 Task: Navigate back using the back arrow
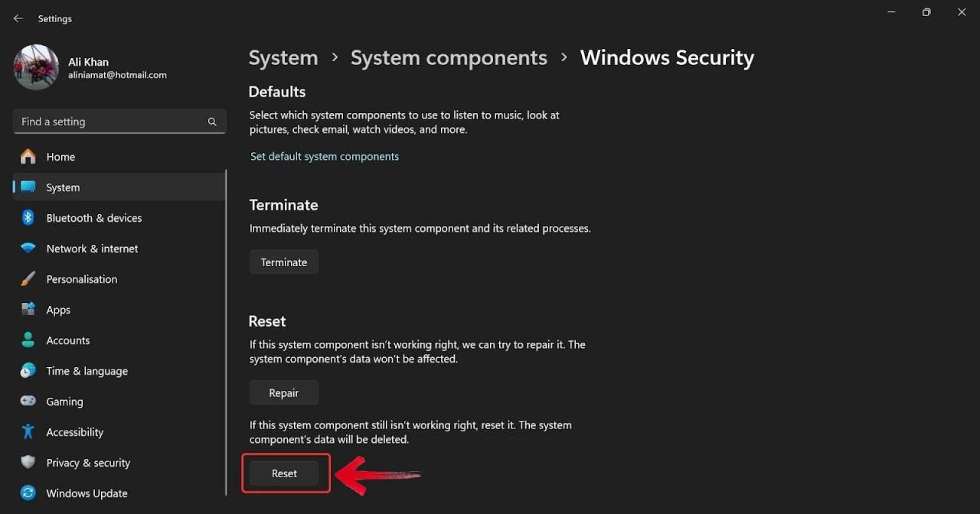click(x=18, y=18)
